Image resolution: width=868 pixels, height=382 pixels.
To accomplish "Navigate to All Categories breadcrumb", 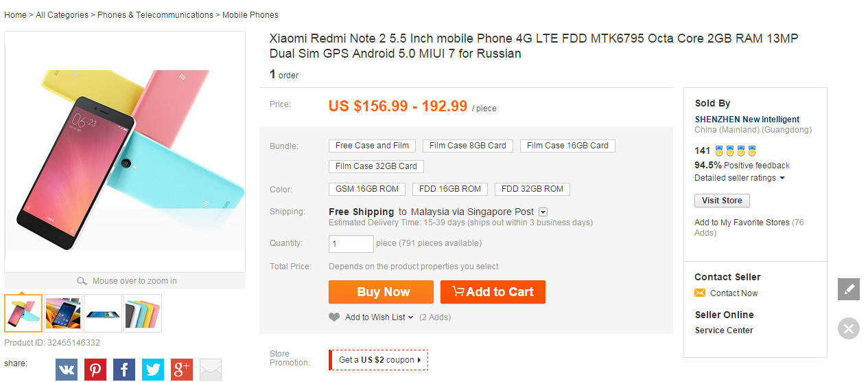I will (x=62, y=14).
